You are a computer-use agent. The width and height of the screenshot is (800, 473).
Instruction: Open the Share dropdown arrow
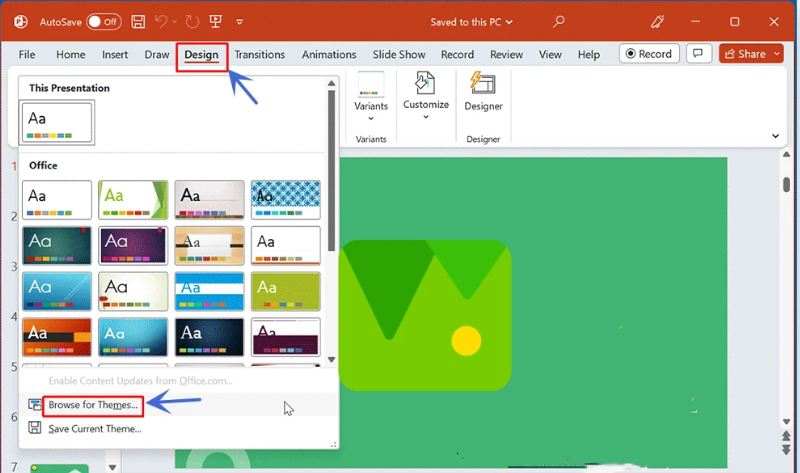click(777, 54)
